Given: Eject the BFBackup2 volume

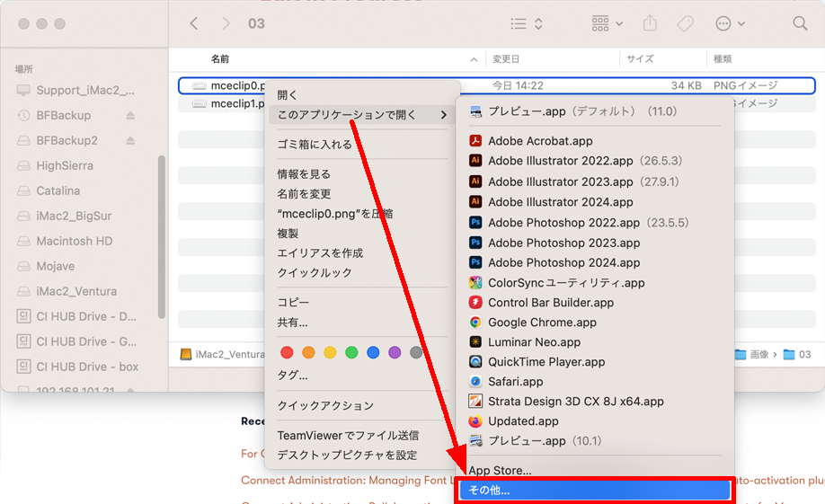Looking at the screenshot, I should pyautogui.click(x=130, y=140).
